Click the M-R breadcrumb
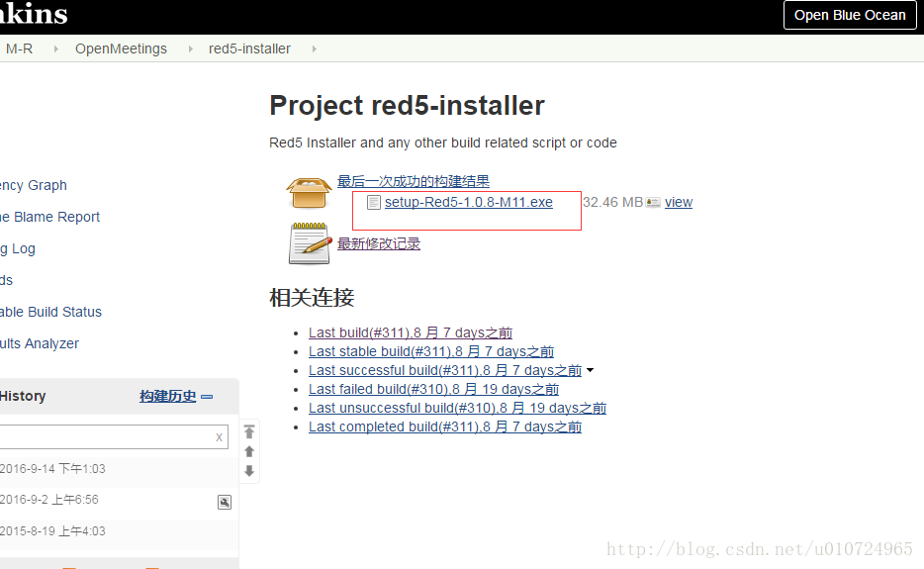The width and height of the screenshot is (924, 569). (19, 48)
